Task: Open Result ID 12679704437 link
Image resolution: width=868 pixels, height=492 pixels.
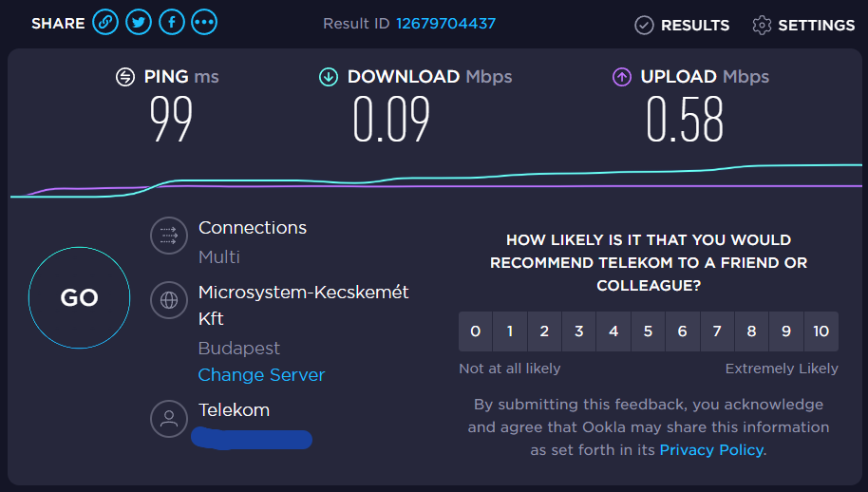Action: point(445,23)
